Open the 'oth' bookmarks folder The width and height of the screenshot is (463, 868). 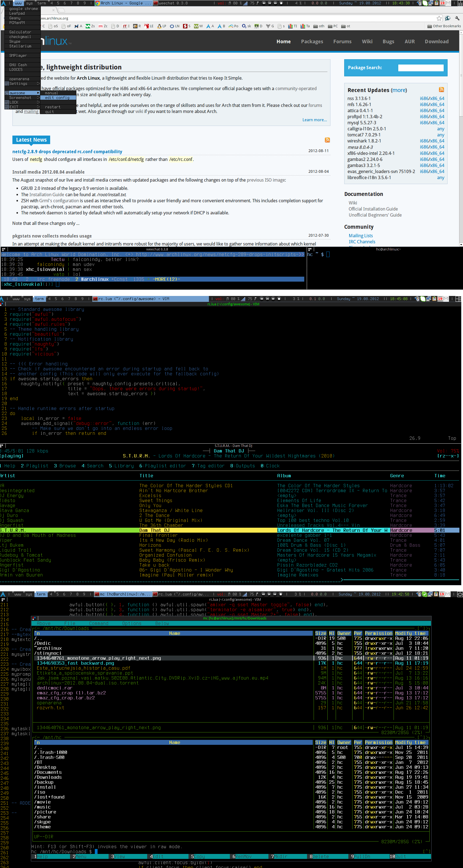[x=319, y=26]
